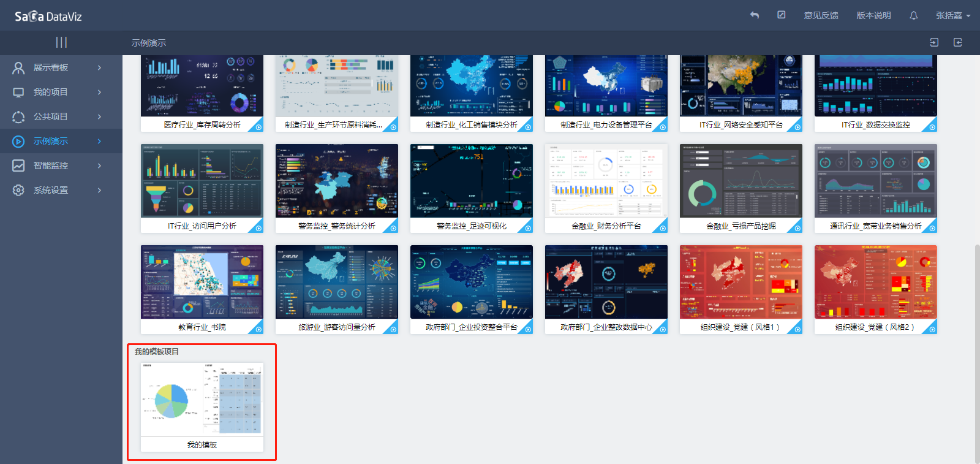Click the Saca DataViz logo
This screenshot has height=464, width=980.
[48, 17]
